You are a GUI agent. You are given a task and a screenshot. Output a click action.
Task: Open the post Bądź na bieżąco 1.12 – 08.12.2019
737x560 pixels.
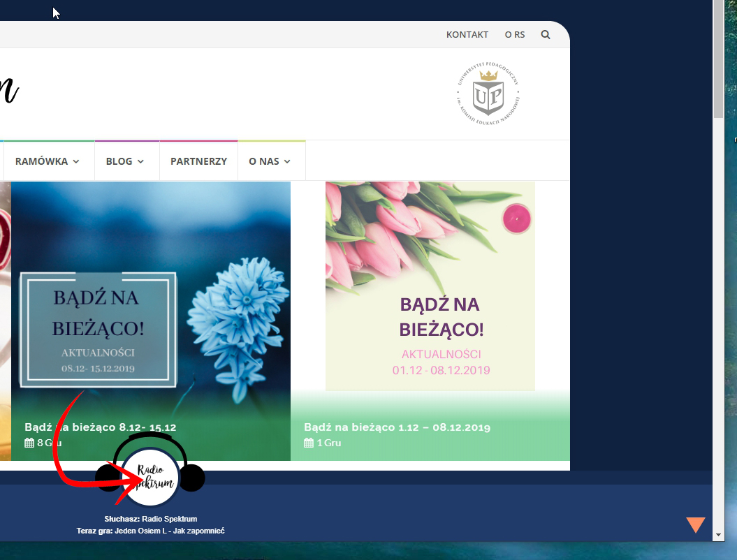point(397,427)
